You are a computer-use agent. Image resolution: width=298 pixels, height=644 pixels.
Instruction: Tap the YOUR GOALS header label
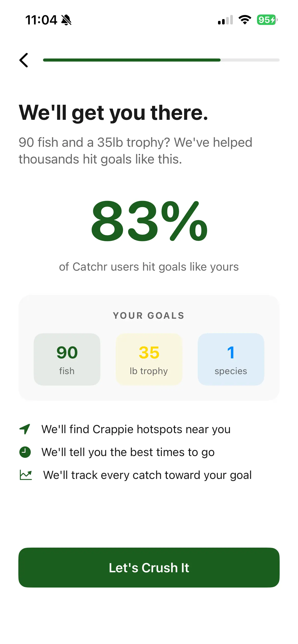[x=149, y=316]
